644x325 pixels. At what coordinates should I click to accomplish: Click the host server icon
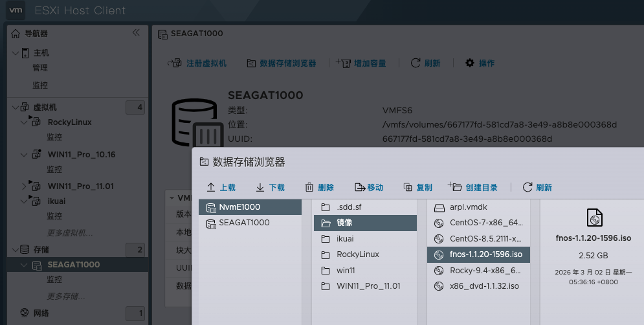point(25,52)
